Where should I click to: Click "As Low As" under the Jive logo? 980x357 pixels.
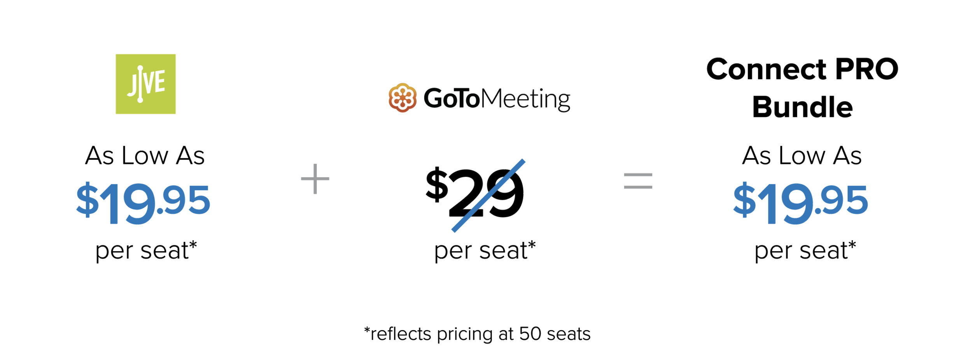coord(145,156)
